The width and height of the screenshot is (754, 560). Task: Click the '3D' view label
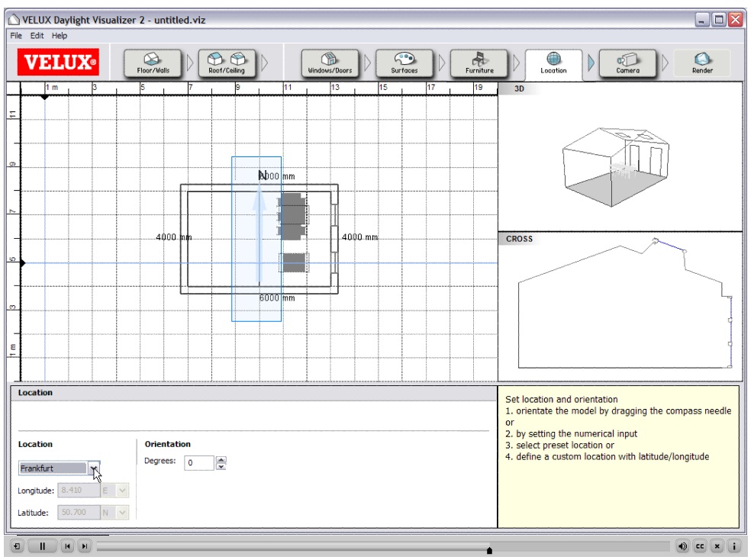[520, 89]
